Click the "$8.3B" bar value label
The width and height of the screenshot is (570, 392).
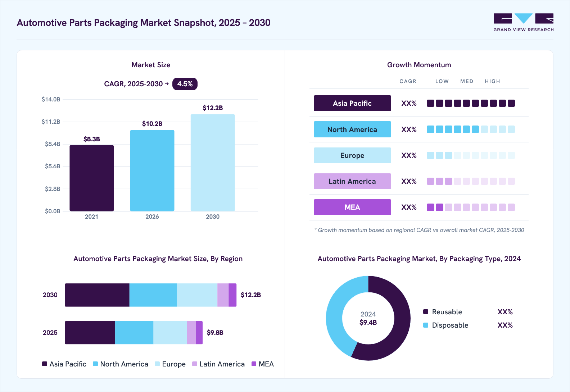(x=92, y=139)
